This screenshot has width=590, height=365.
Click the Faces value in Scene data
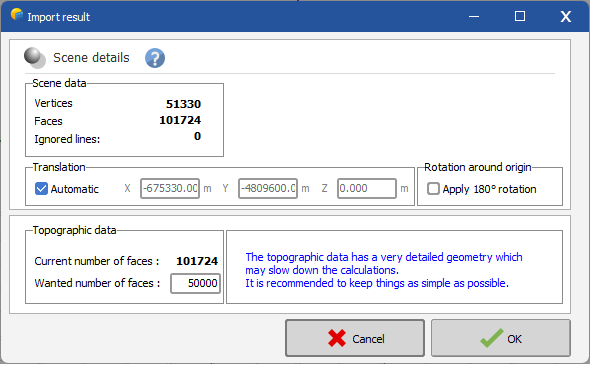point(180,120)
